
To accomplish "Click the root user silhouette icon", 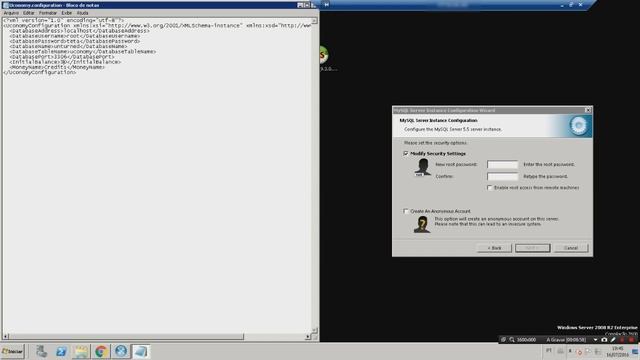I will pyautogui.click(x=422, y=167).
